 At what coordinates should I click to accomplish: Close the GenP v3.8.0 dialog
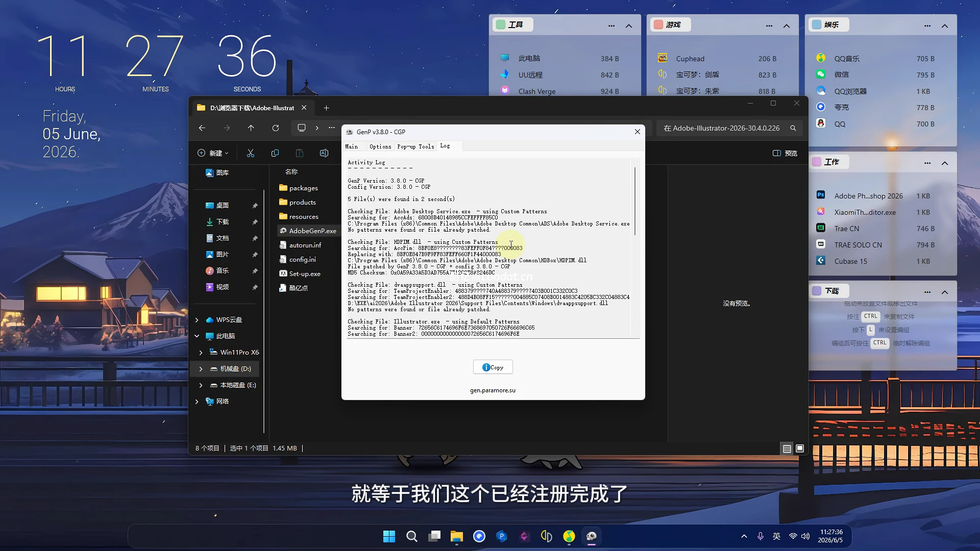637,132
